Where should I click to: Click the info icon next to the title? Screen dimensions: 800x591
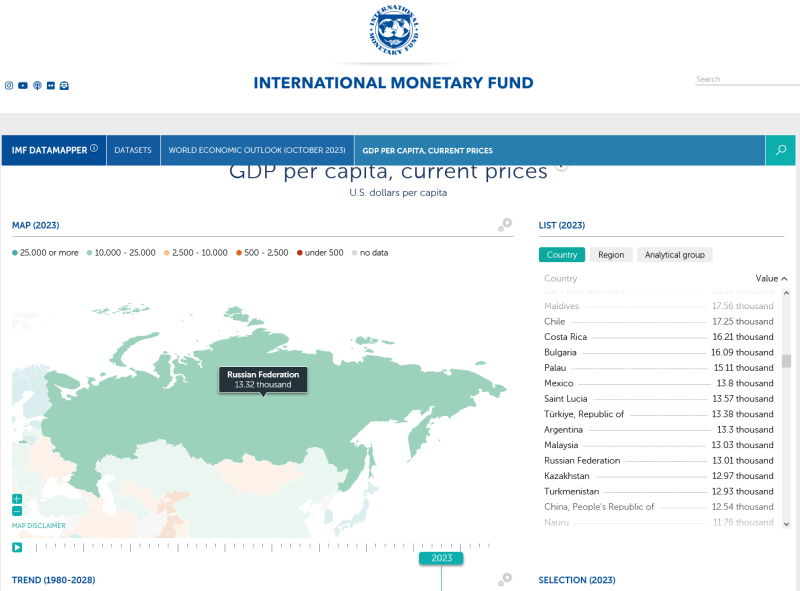(561, 164)
